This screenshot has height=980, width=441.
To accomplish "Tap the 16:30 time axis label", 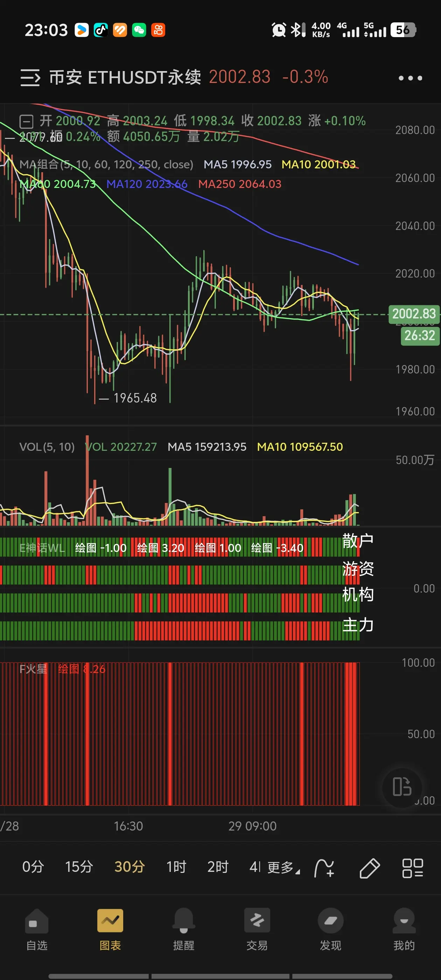I will click(128, 826).
